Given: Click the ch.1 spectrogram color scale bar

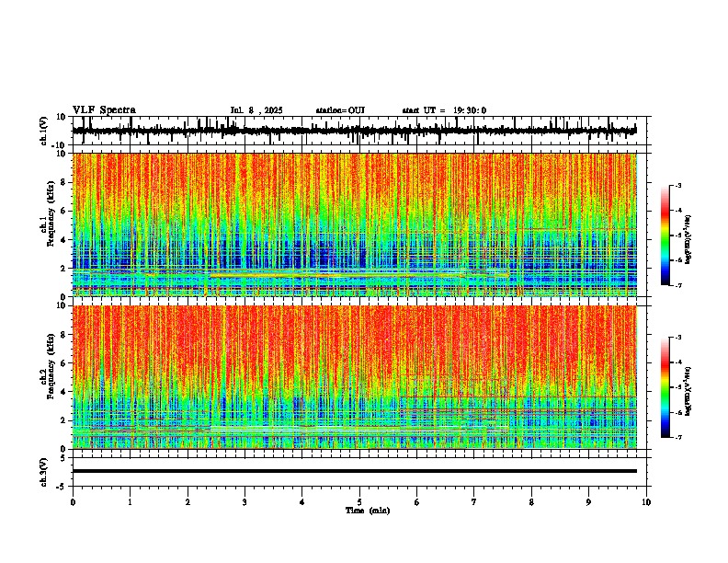Looking at the screenshot, I should point(665,236).
